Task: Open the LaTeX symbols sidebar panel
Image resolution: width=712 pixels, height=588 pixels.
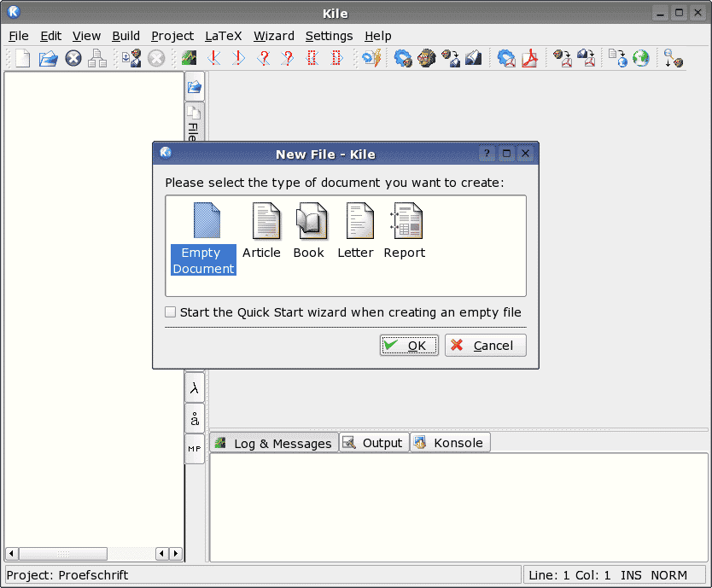Action: [x=194, y=387]
